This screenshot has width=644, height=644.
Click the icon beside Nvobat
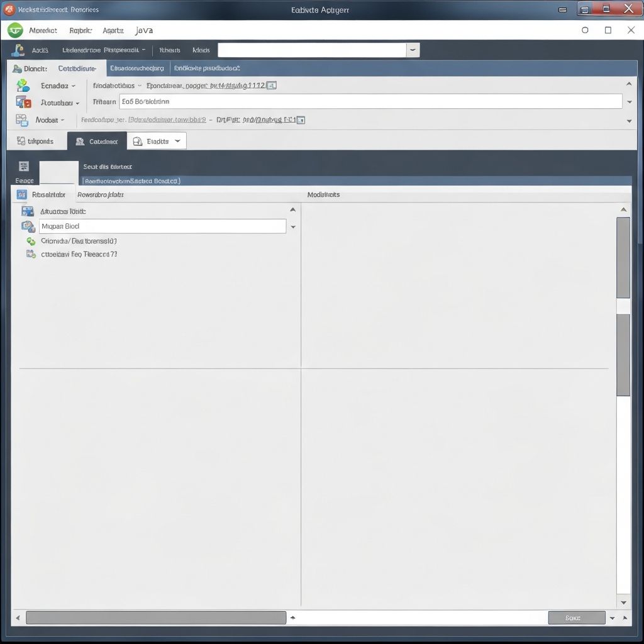(22, 120)
